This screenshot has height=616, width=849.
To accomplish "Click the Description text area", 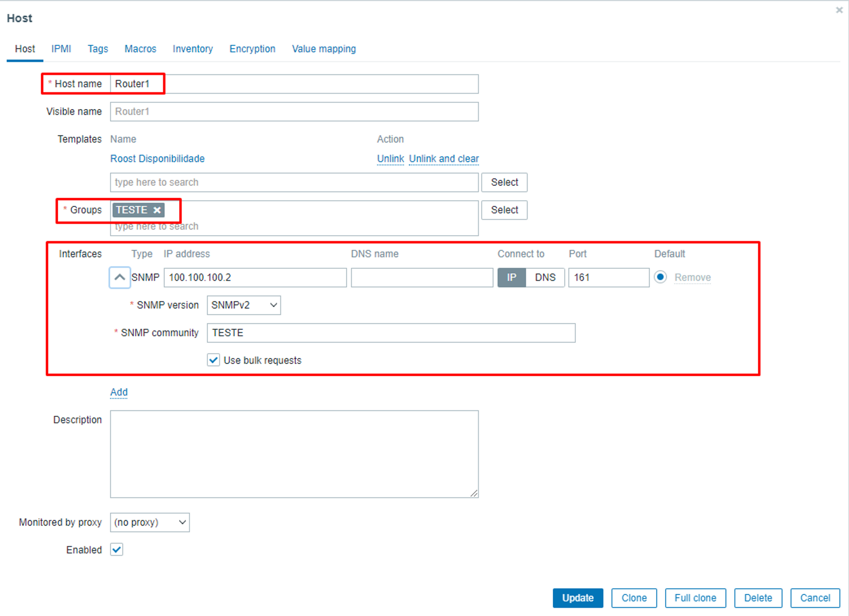I will point(294,454).
